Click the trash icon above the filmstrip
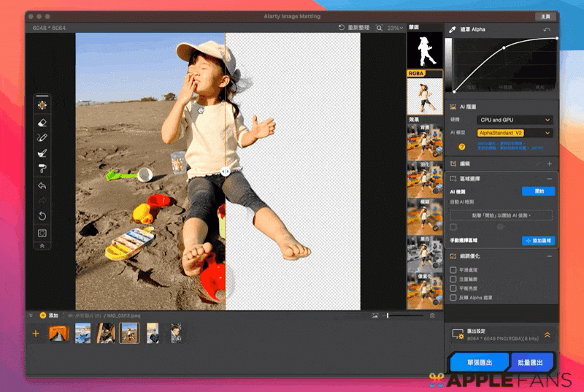The width and height of the screenshot is (584, 392). click(432, 315)
